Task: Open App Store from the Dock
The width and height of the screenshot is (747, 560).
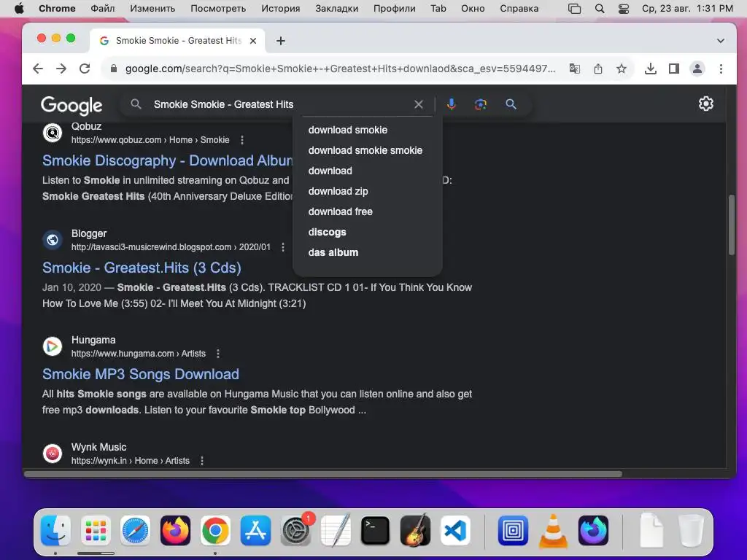Action: click(x=255, y=530)
